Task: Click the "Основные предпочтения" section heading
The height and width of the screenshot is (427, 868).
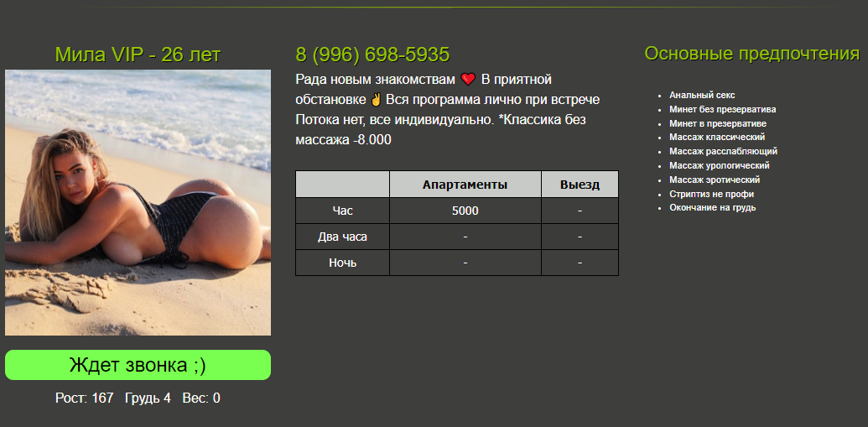Action: pos(751,54)
